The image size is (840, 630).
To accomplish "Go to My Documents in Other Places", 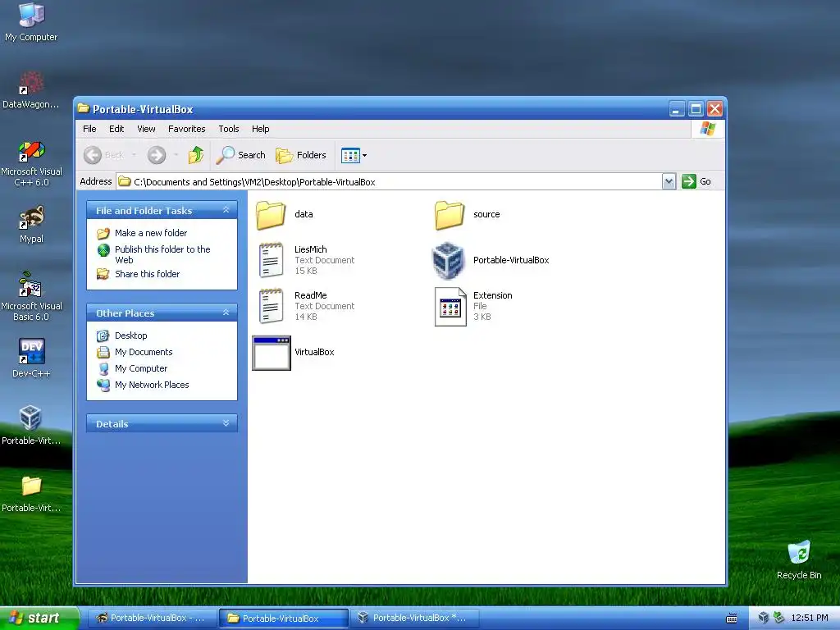I will (x=143, y=352).
